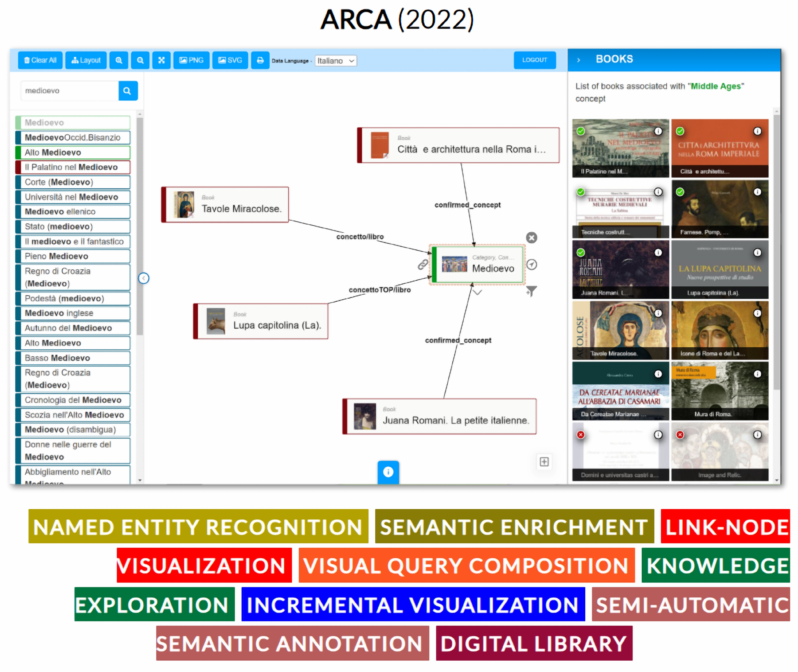
Task: Click the compass icon next to Medioevo node
Action: pyautogui.click(x=532, y=265)
